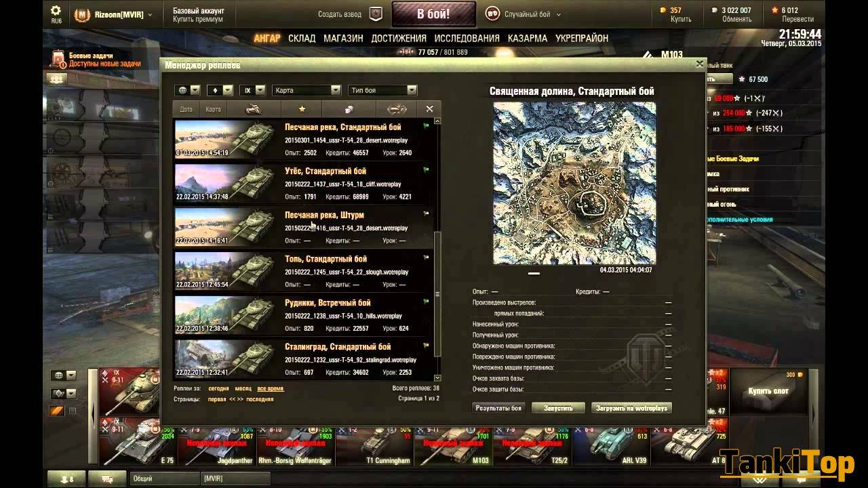Select Rhm.-Borsig Waffenträger tank in carousel

tap(296, 445)
